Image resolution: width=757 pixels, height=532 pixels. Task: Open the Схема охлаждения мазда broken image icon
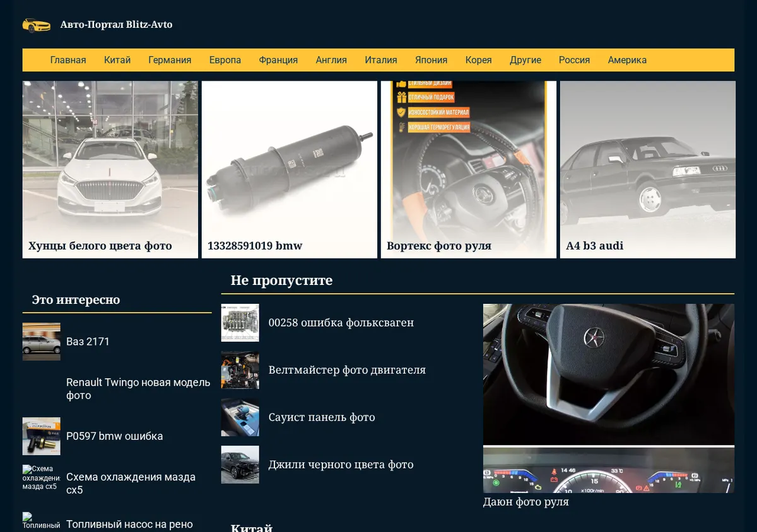point(42,478)
